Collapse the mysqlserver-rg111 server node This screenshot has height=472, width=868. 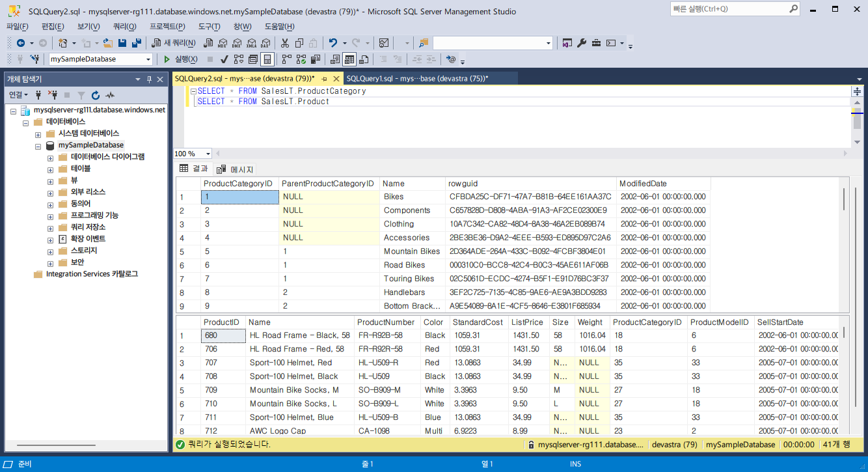coord(14,110)
